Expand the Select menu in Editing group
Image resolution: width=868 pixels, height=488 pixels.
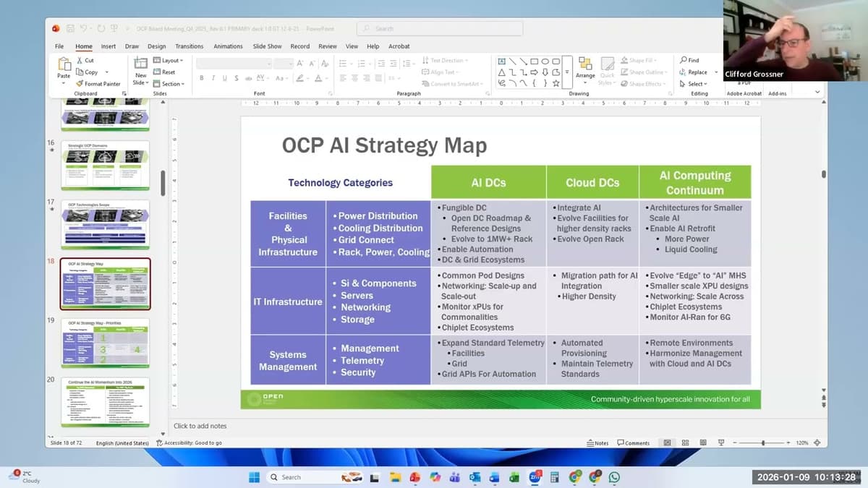[695, 83]
